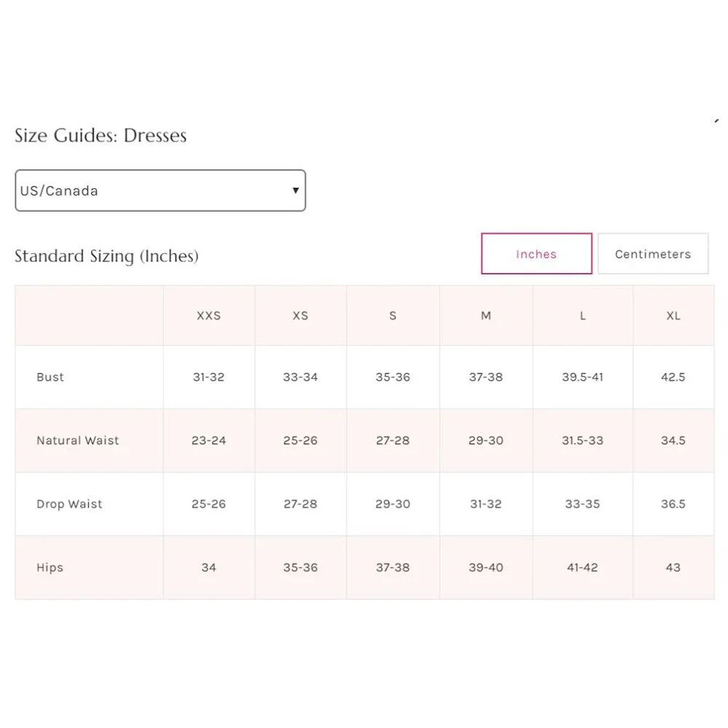Click the M size column header

click(x=486, y=315)
